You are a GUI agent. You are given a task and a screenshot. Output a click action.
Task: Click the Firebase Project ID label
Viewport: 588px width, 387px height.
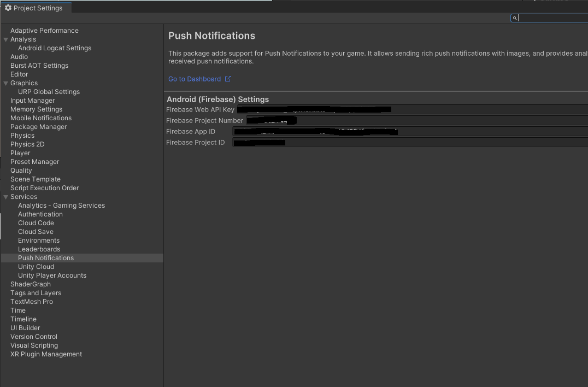point(196,143)
